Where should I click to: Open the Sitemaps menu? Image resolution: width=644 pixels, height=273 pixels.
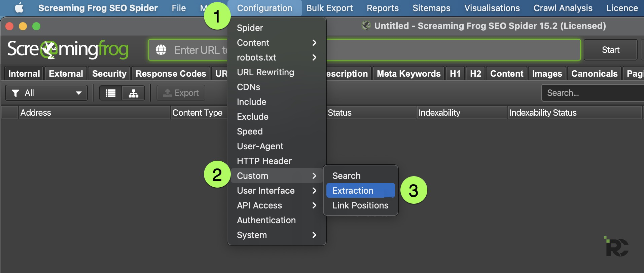pos(431,8)
